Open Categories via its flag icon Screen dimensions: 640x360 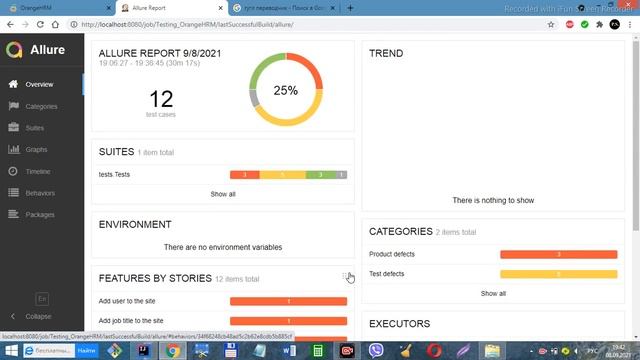coord(13,106)
